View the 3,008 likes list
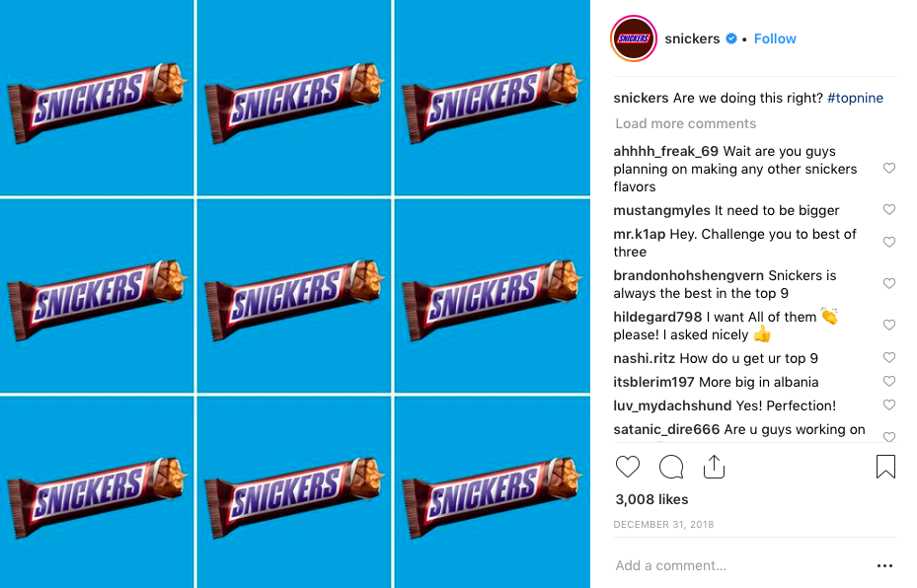Image resolution: width=917 pixels, height=588 pixels. [x=651, y=499]
